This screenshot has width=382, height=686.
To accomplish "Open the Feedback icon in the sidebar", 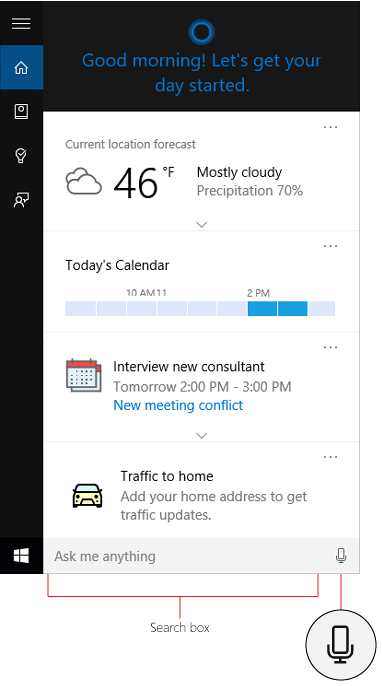I will [21, 200].
